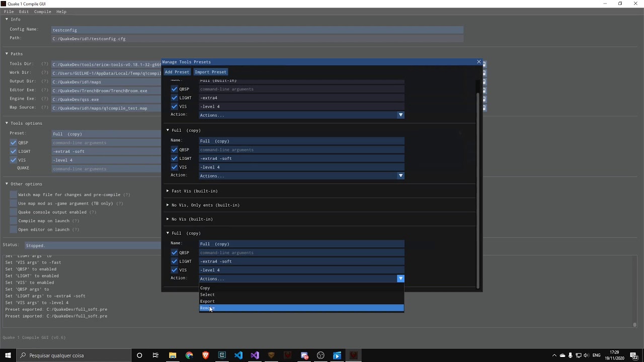Screen dimensions: 644x362
Task: Show help tooltip for Work Dir
Action: [45, 73]
